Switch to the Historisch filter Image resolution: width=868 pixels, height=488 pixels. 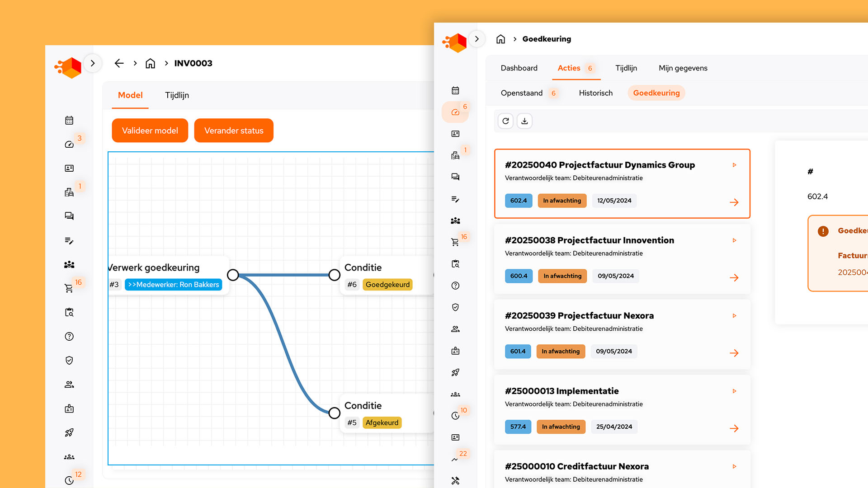coord(595,93)
